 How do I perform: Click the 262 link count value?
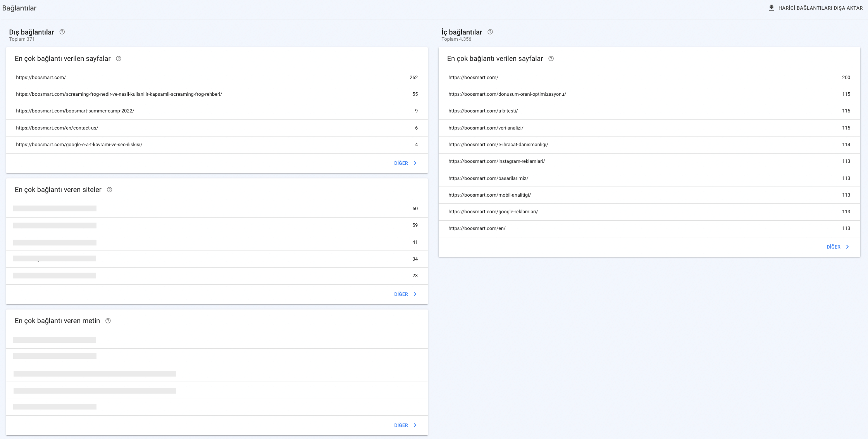pos(413,78)
